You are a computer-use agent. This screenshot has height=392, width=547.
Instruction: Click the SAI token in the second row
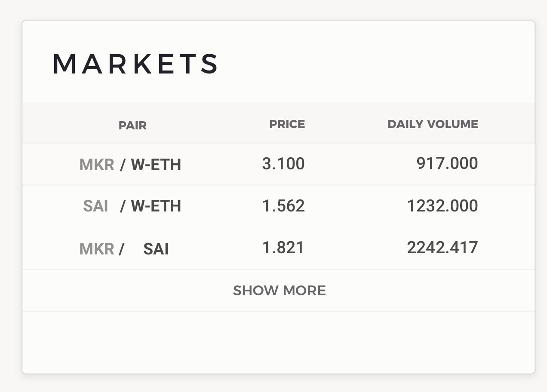pos(95,206)
